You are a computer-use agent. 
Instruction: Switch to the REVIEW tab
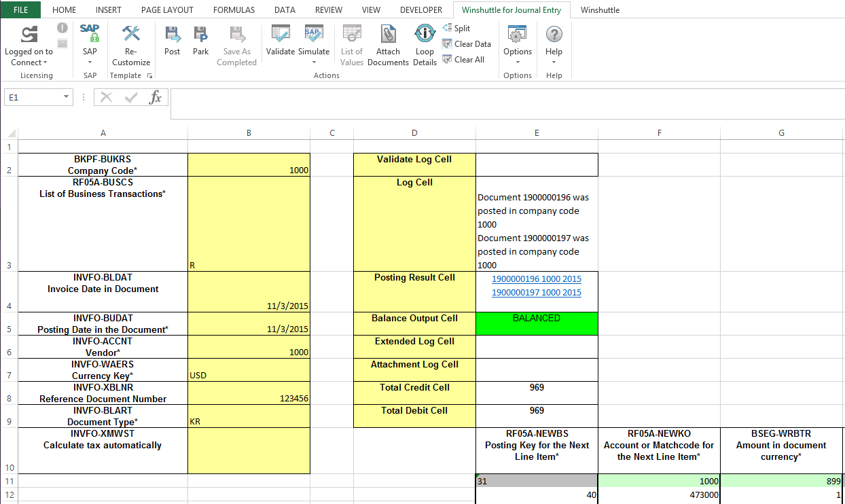[329, 10]
